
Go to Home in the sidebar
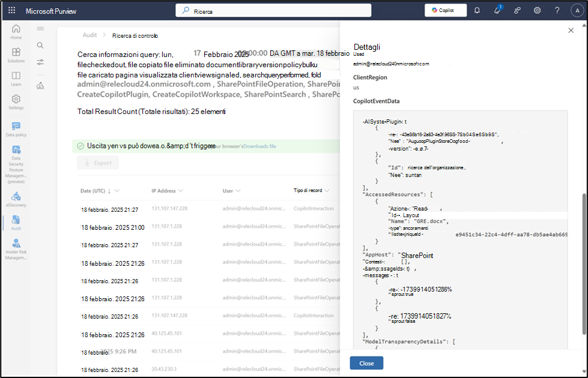16,32
